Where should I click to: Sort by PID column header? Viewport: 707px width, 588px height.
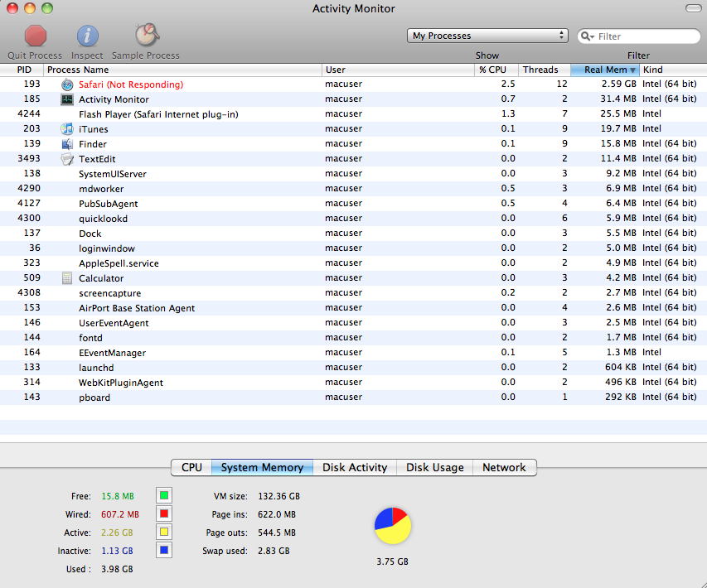(x=22, y=70)
